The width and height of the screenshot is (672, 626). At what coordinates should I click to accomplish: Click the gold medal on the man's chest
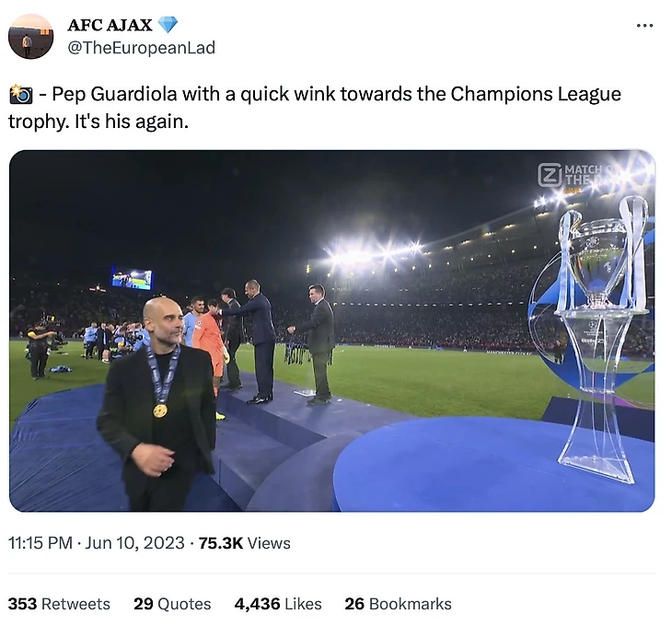(x=160, y=411)
